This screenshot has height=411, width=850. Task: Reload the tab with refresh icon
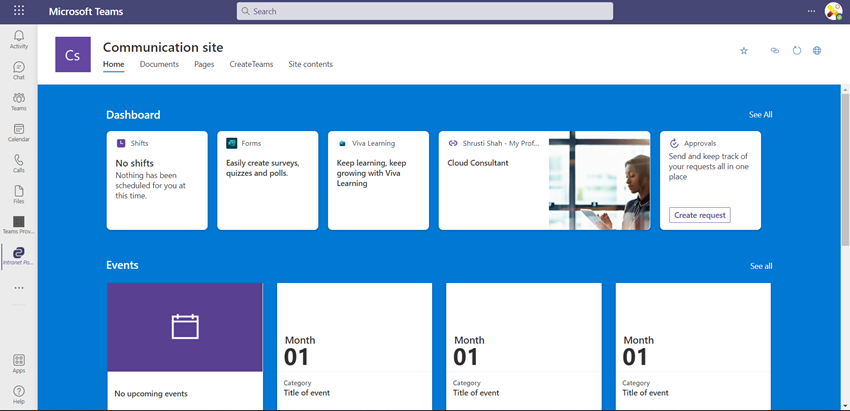(x=796, y=50)
